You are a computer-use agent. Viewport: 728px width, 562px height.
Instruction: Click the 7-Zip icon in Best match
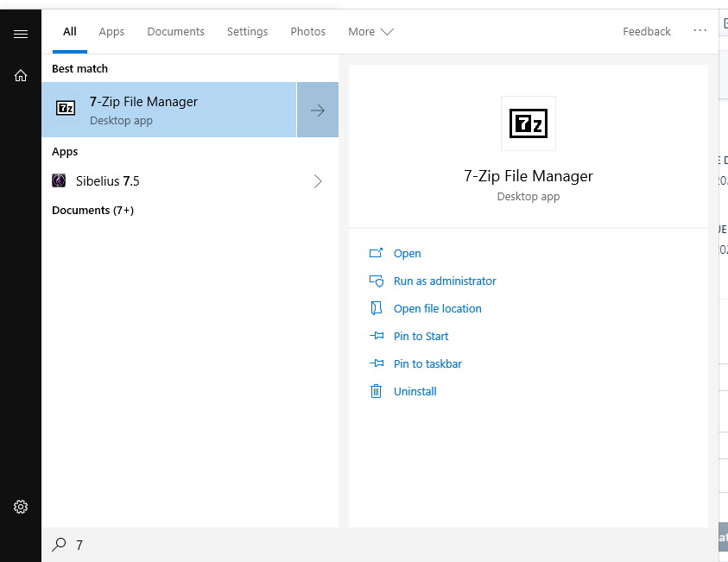tap(66, 108)
